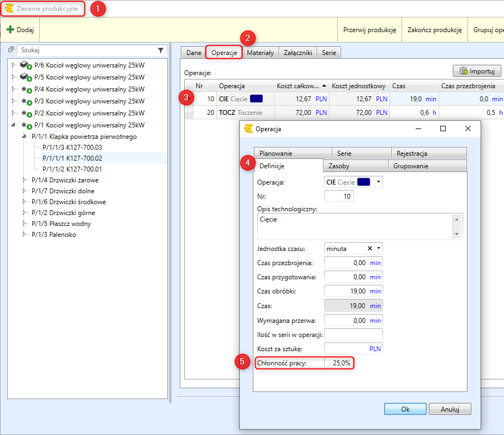The height and width of the screenshot is (435, 504).
Task: Click the green plus Dodaj icon
Action: point(10,30)
